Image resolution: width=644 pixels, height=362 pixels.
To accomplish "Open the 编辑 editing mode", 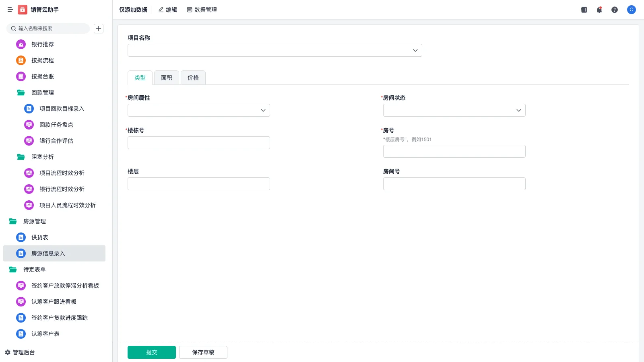I will pos(167,10).
